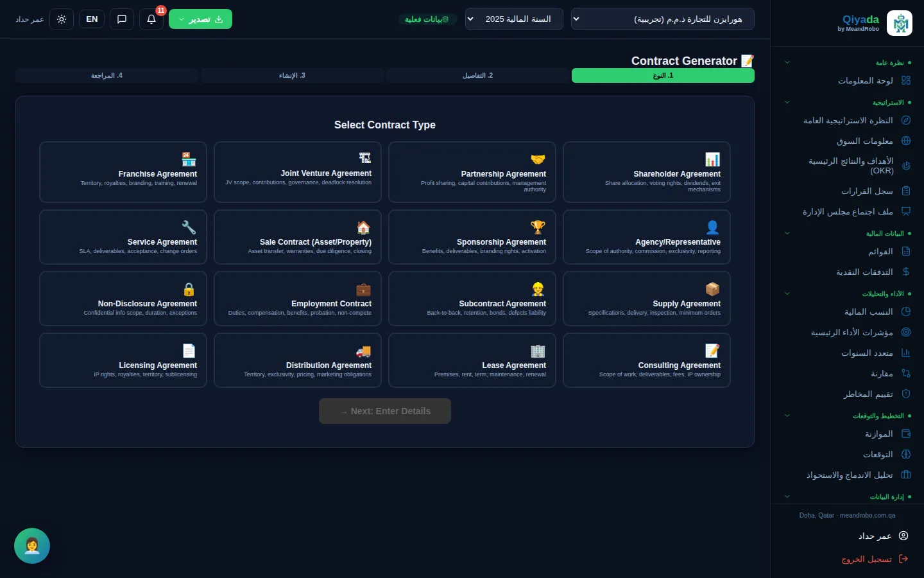
Task: Toggle light theme sun icon
Action: click(62, 19)
